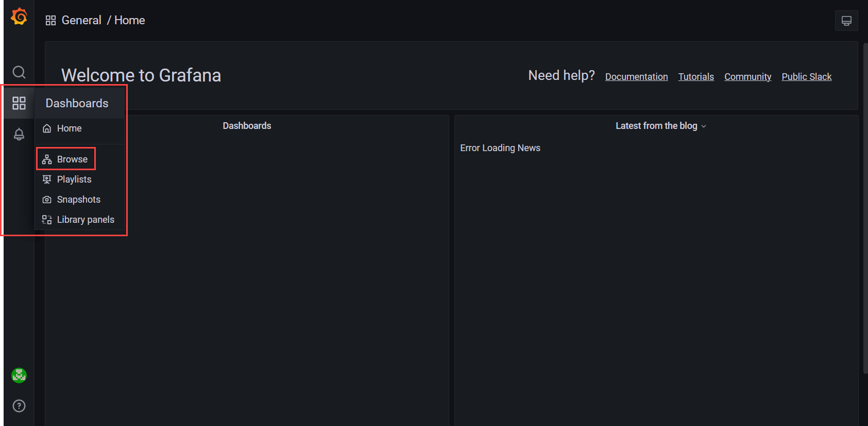Open the Alerting bell icon
868x426 pixels.
(19, 135)
